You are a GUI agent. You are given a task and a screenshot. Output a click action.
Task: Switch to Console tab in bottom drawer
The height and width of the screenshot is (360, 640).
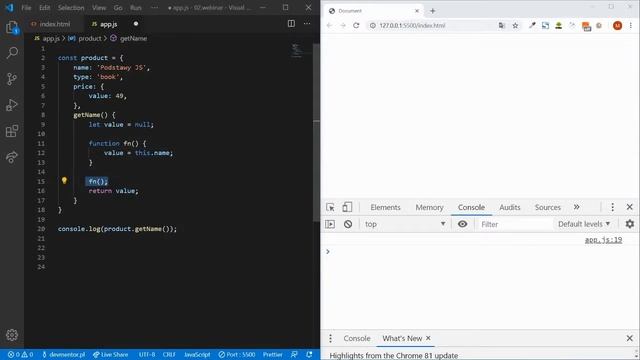[357, 338]
